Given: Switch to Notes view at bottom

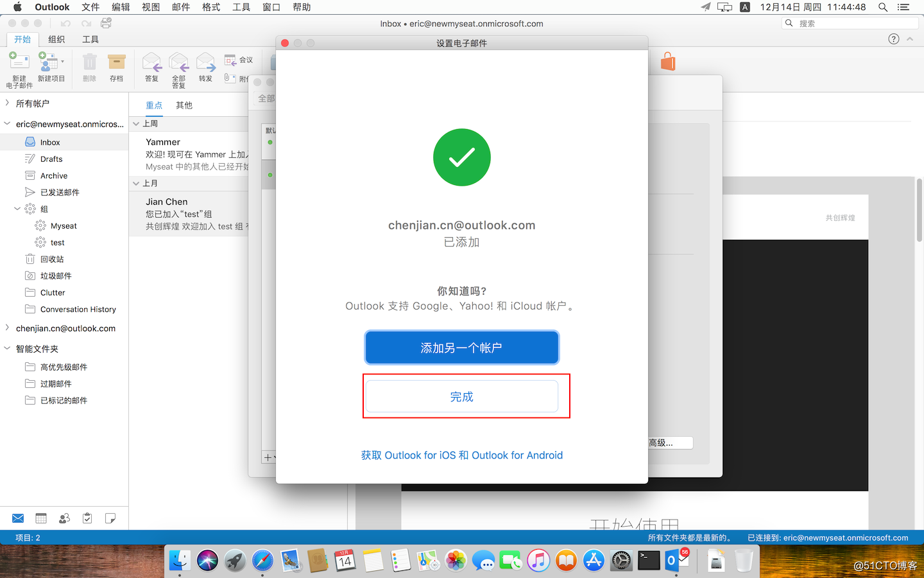Looking at the screenshot, I should click(110, 518).
